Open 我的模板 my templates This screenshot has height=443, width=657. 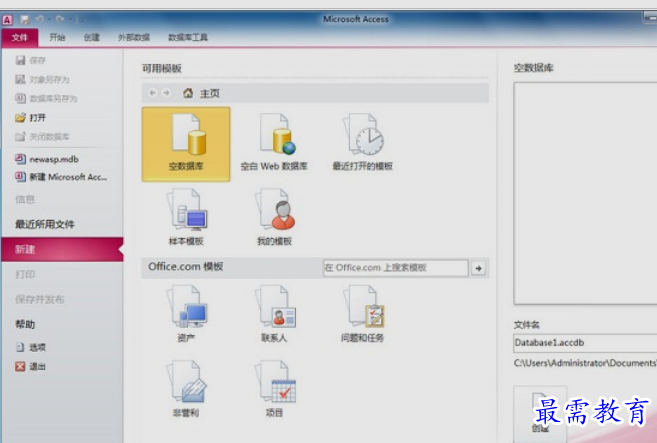(274, 218)
